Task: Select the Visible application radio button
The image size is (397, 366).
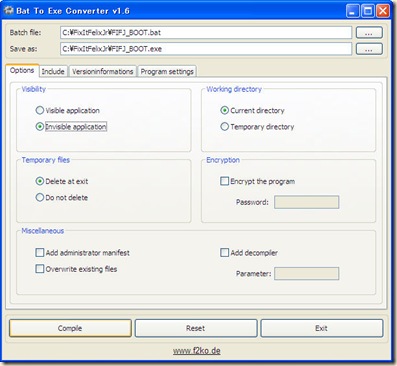Action: tap(40, 110)
